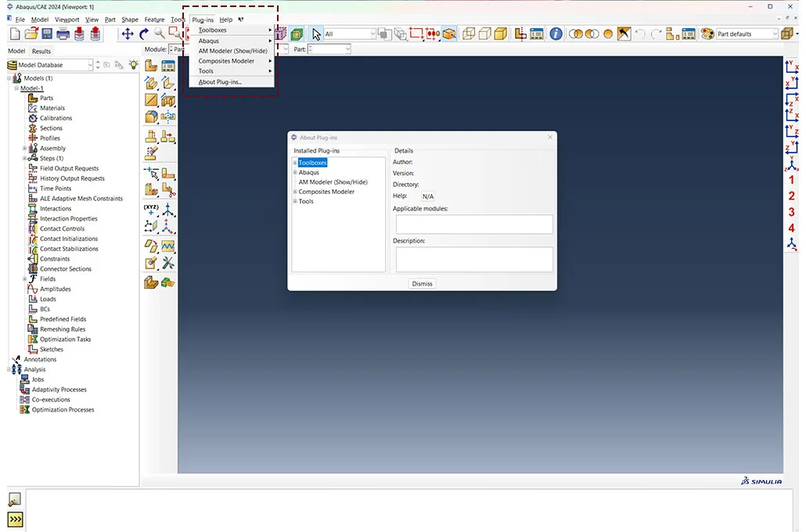Open the Part Manager icon
806x532 pixels.
coord(168,65)
